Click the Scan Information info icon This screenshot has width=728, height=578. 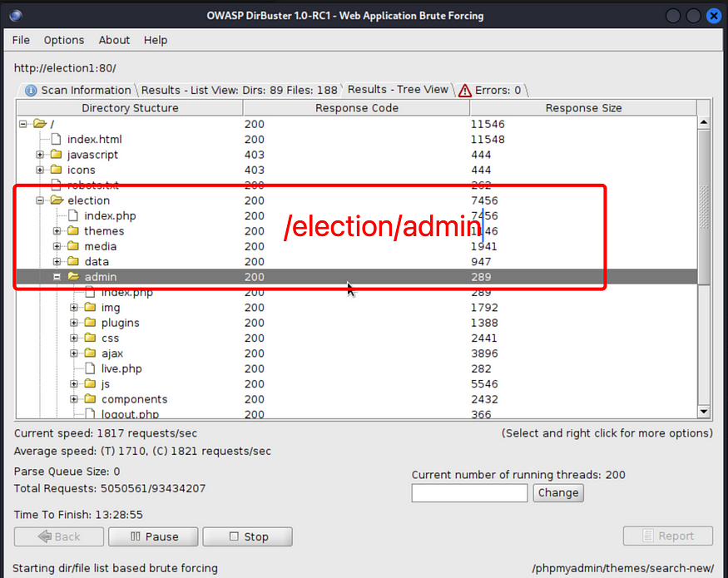(31, 91)
